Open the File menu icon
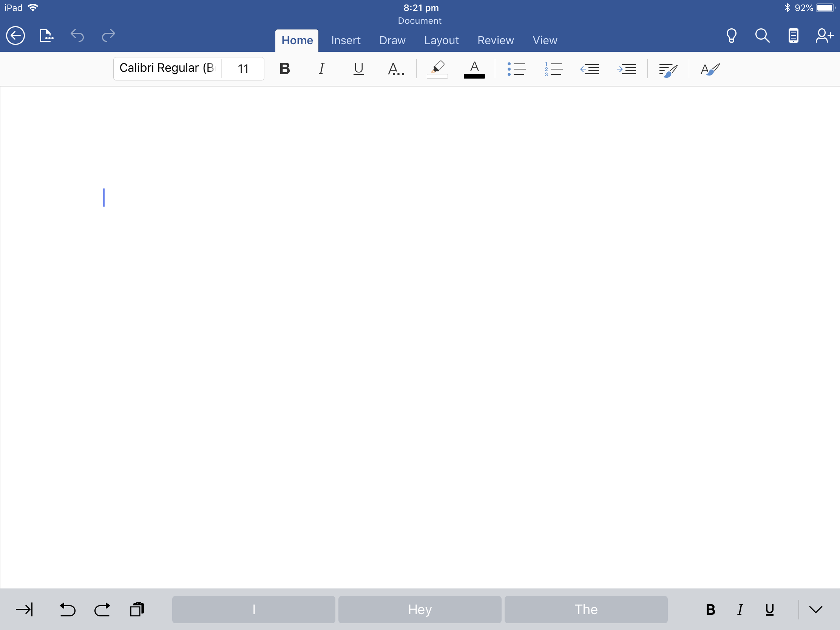The width and height of the screenshot is (840, 630). (x=46, y=36)
